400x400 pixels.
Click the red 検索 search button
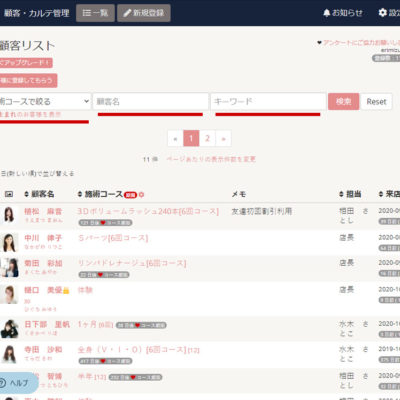tap(344, 101)
